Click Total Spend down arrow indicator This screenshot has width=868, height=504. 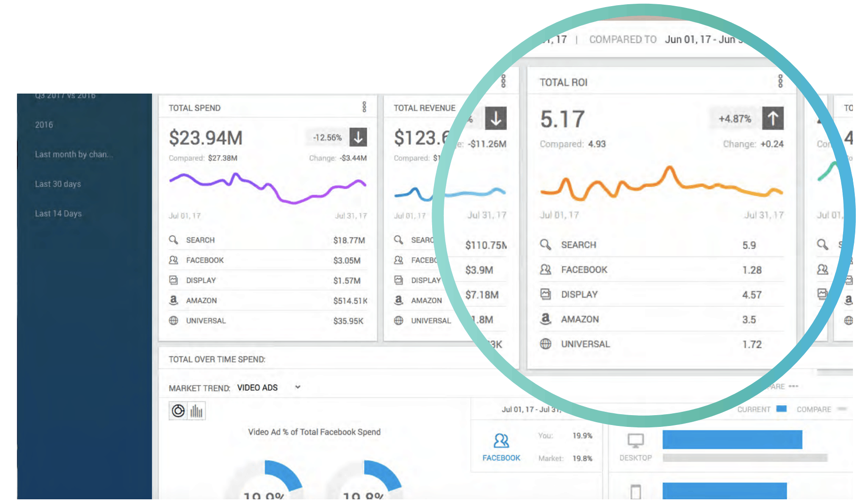click(x=358, y=137)
